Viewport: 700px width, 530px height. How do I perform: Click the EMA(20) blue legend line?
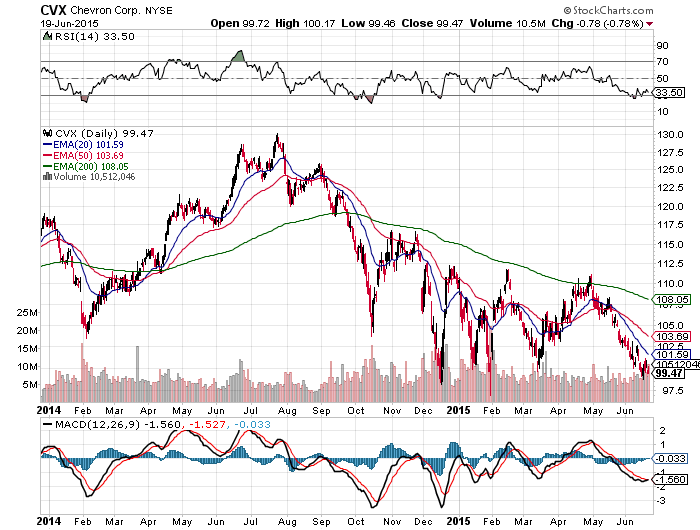click(x=47, y=145)
